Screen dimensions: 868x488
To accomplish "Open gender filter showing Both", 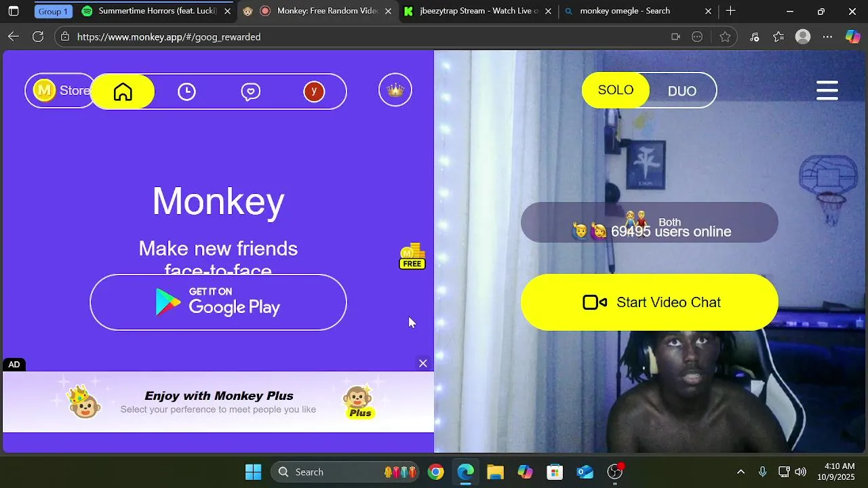I will 650,222.
